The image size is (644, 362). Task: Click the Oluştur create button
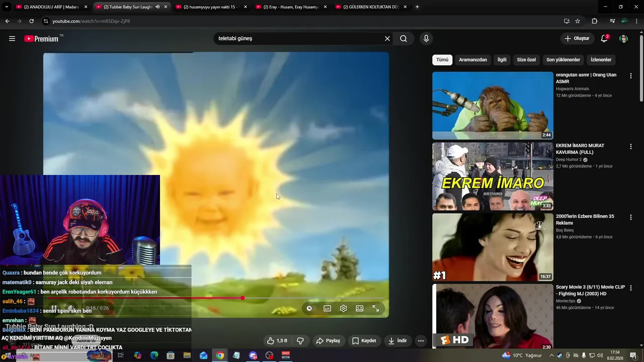click(x=577, y=39)
